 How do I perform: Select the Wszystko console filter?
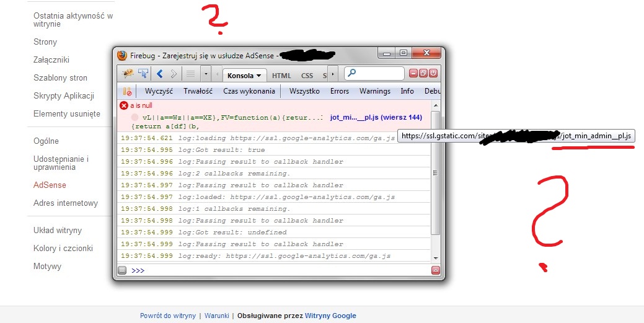tap(304, 91)
